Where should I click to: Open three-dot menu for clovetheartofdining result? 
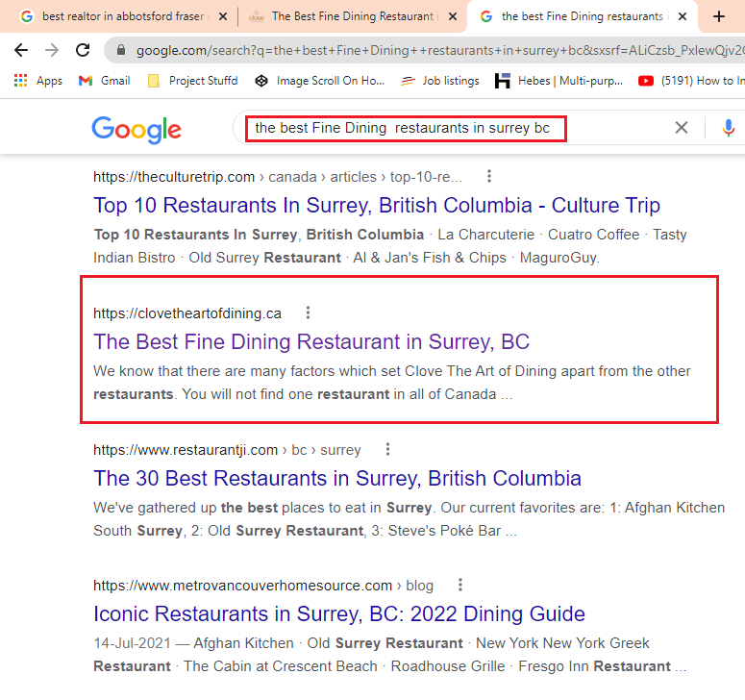(308, 312)
